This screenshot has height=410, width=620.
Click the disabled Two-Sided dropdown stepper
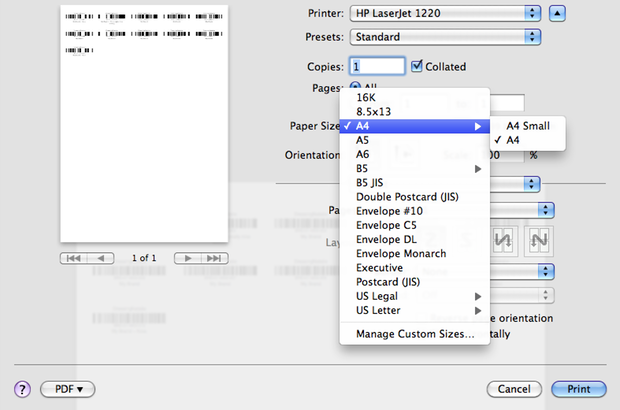coord(546,295)
